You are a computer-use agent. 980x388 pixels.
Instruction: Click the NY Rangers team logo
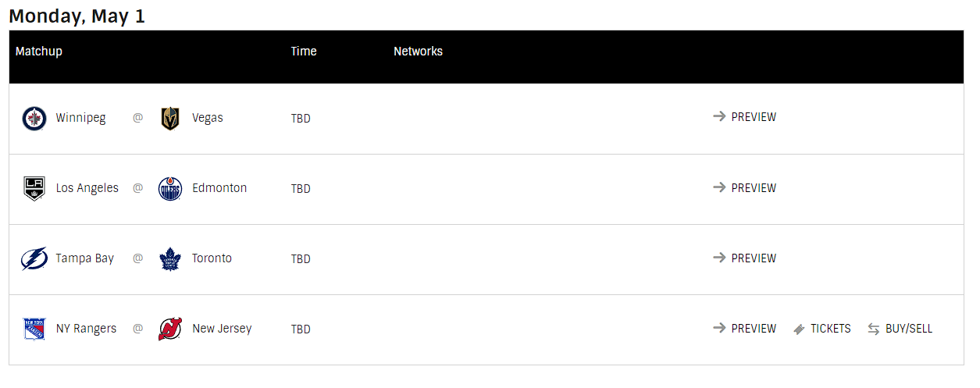coord(34,329)
